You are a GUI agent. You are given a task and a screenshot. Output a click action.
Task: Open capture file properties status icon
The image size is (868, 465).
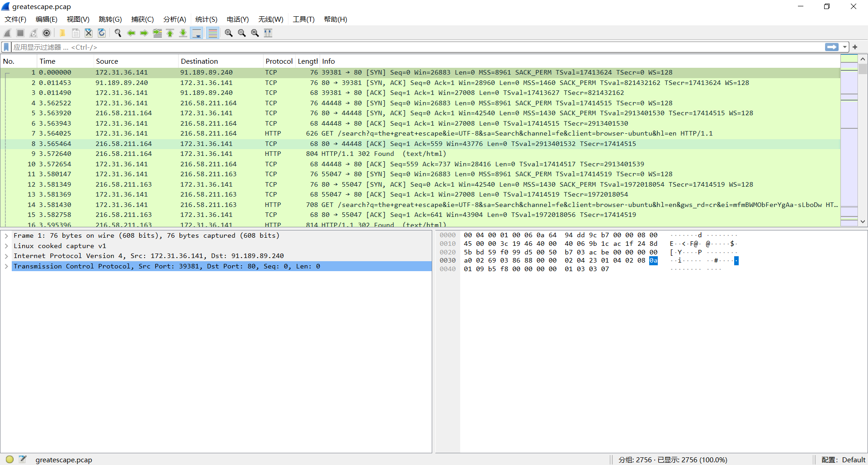(23, 459)
